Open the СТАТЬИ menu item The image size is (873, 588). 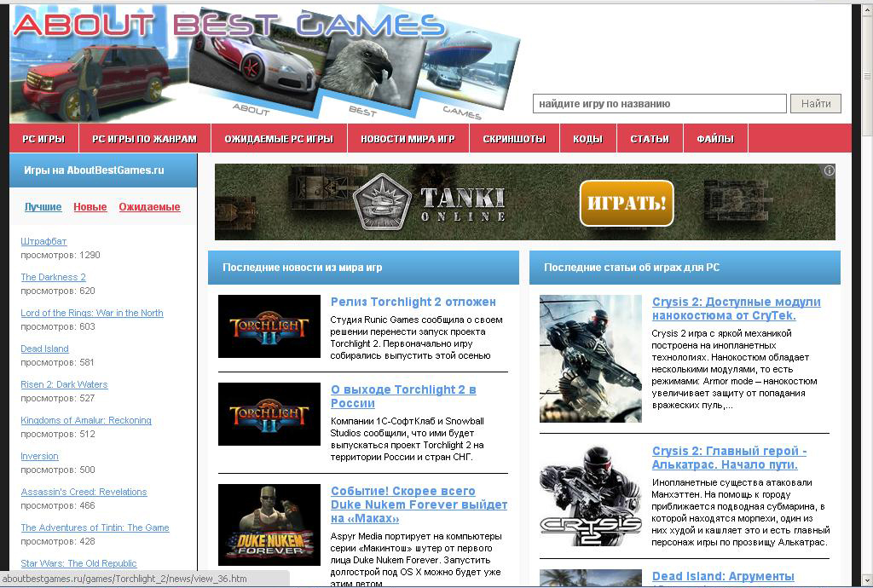(650, 139)
